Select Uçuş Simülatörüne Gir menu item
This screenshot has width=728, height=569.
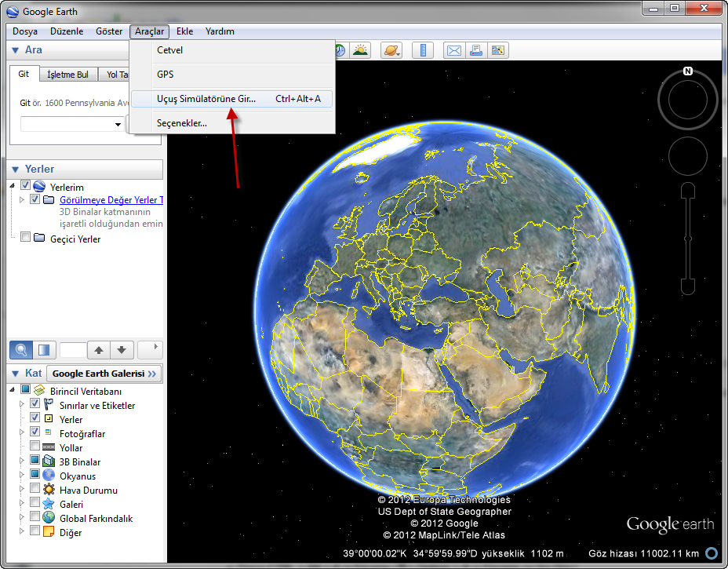(206, 99)
